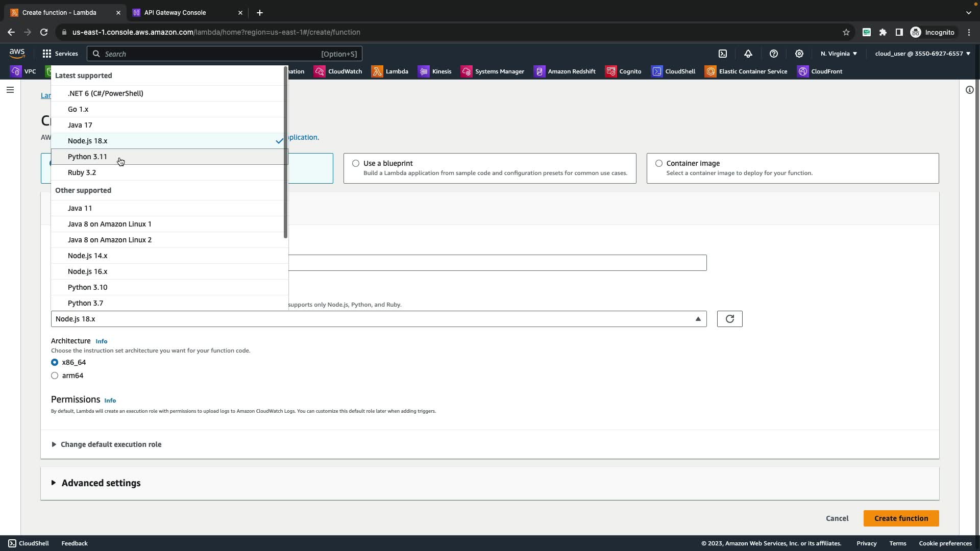The image size is (980, 551).
Task: Open the notifications bell icon
Action: point(748,54)
